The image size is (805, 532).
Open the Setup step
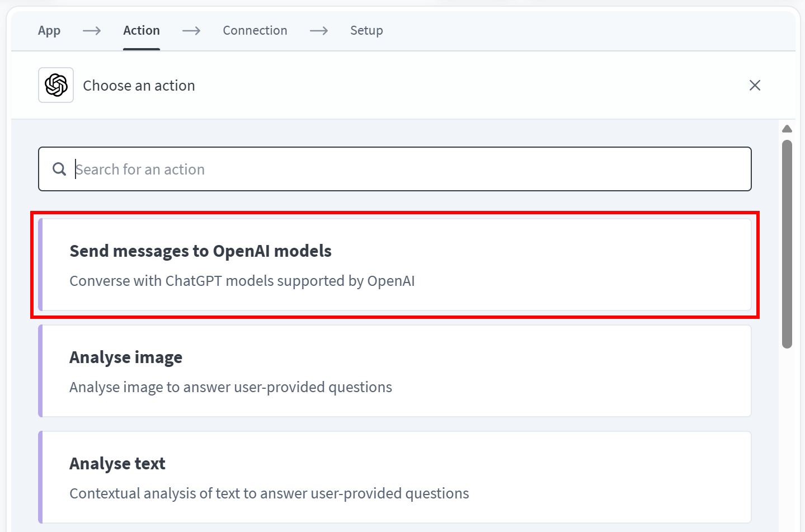(x=366, y=31)
